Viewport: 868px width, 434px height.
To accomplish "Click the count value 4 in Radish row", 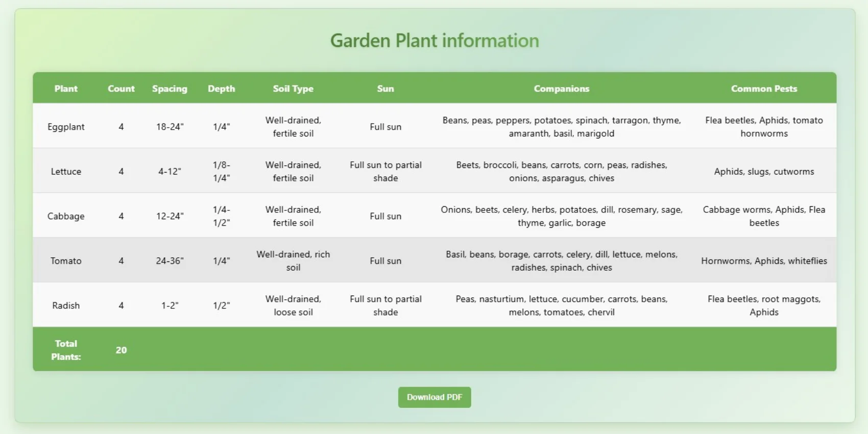I will tap(121, 305).
